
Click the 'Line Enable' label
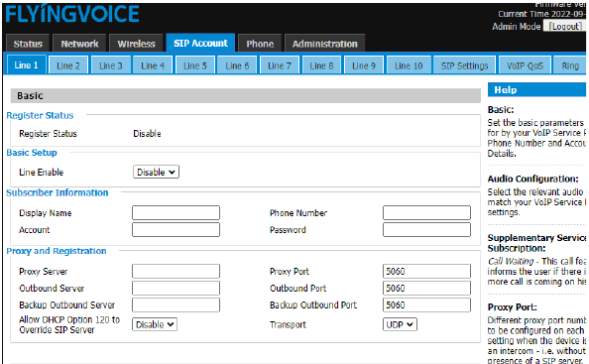(x=42, y=173)
